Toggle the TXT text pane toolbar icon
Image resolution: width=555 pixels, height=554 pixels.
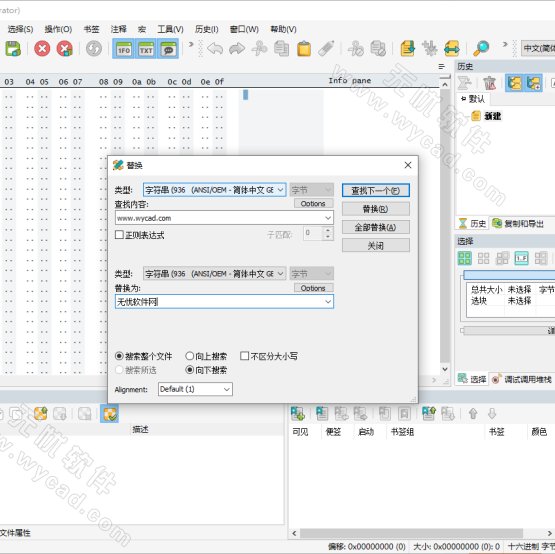pos(146,49)
